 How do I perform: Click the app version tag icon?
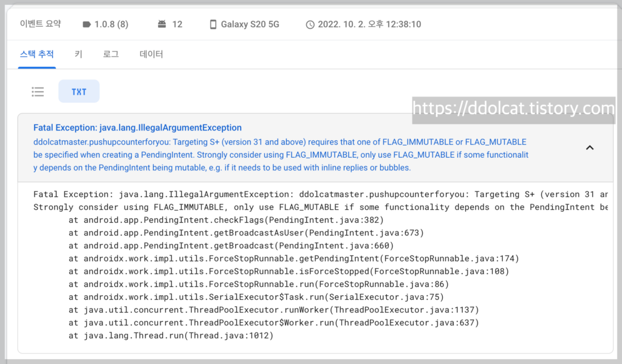click(x=87, y=24)
